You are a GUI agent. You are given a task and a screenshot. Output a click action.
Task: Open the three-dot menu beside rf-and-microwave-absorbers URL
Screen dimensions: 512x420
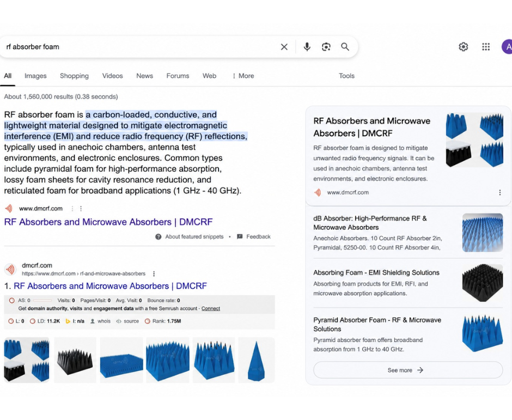(154, 273)
